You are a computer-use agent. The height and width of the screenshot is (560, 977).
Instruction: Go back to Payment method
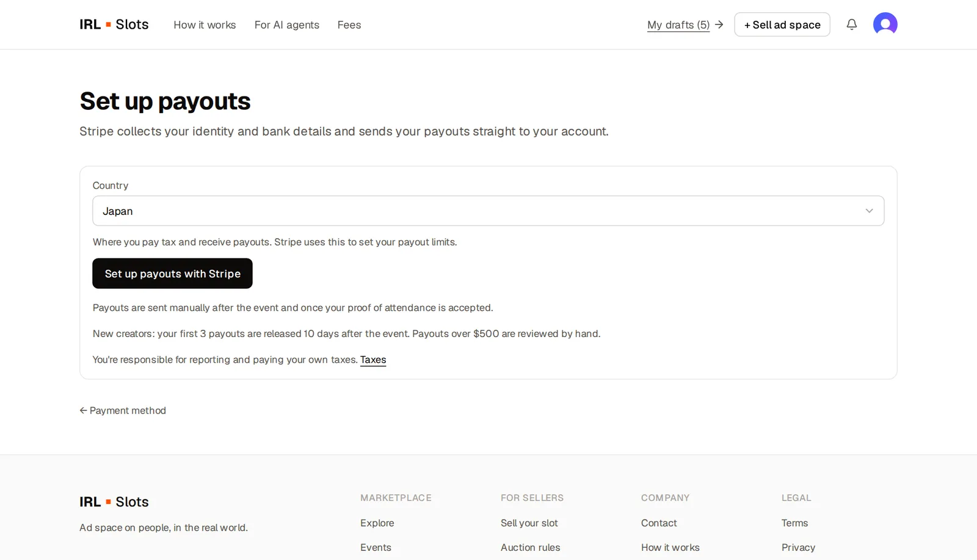tap(123, 410)
